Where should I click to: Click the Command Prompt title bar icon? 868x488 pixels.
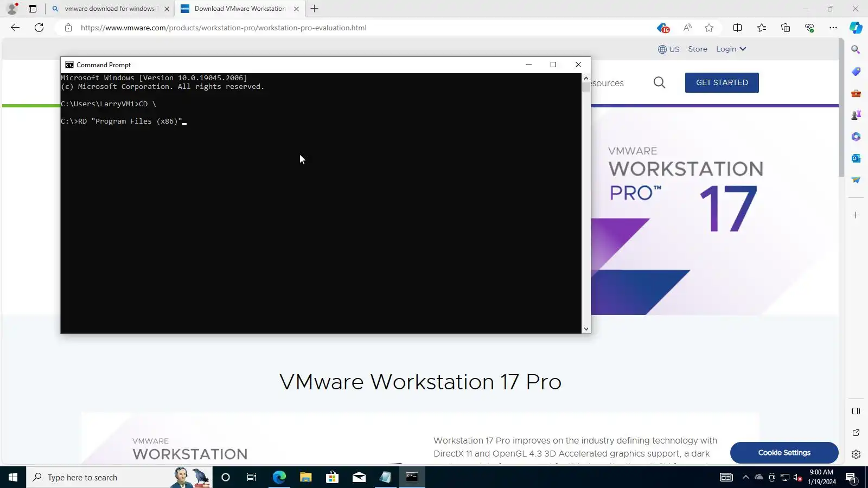(69, 65)
